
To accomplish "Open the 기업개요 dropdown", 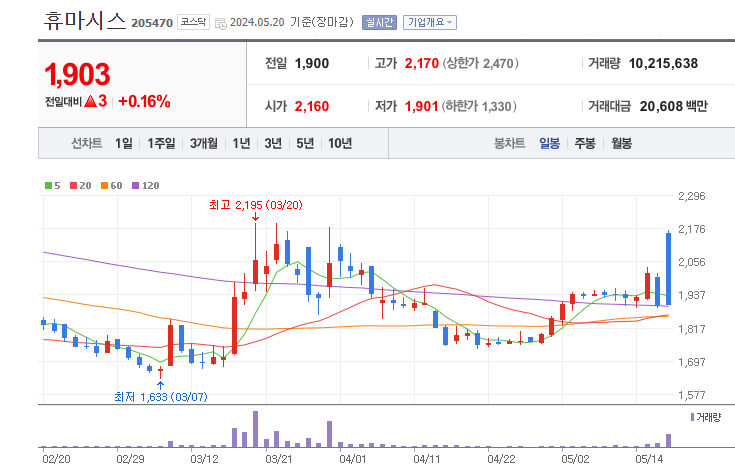I will tap(430, 22).
